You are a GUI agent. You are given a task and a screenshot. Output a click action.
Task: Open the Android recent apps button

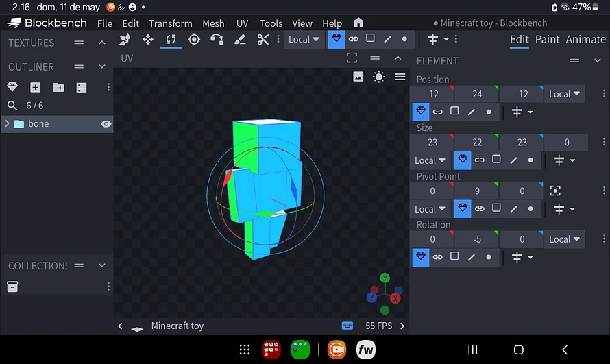(473, 350)
